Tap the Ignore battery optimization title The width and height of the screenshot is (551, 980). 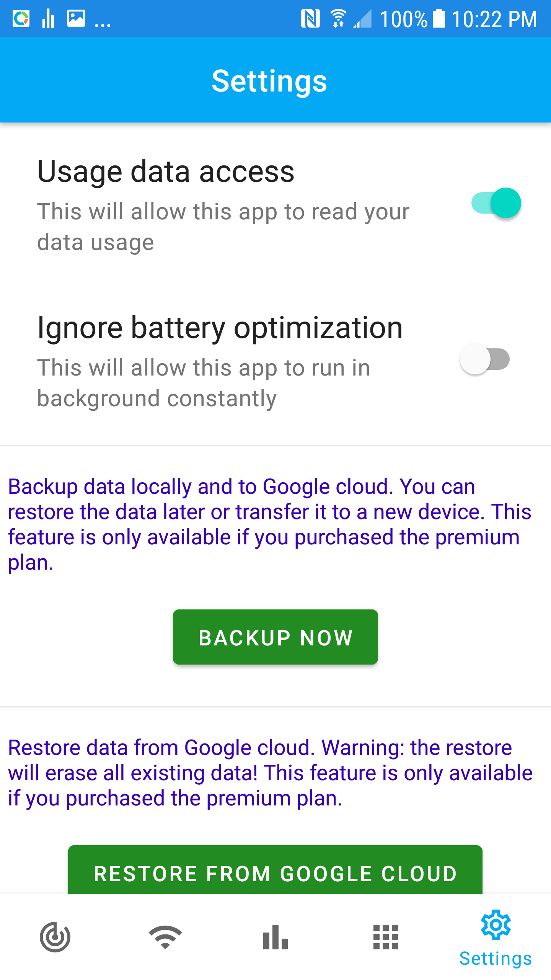point(220,328)
